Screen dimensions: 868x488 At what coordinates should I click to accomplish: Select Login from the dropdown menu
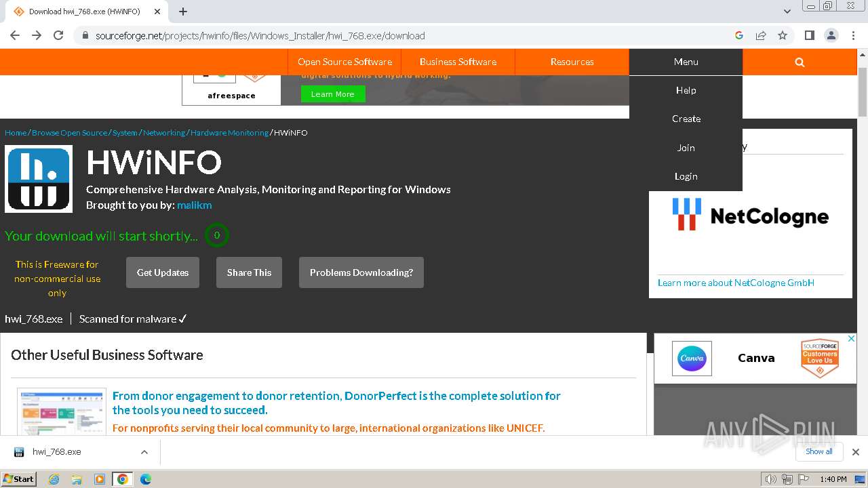click(686, 176)
